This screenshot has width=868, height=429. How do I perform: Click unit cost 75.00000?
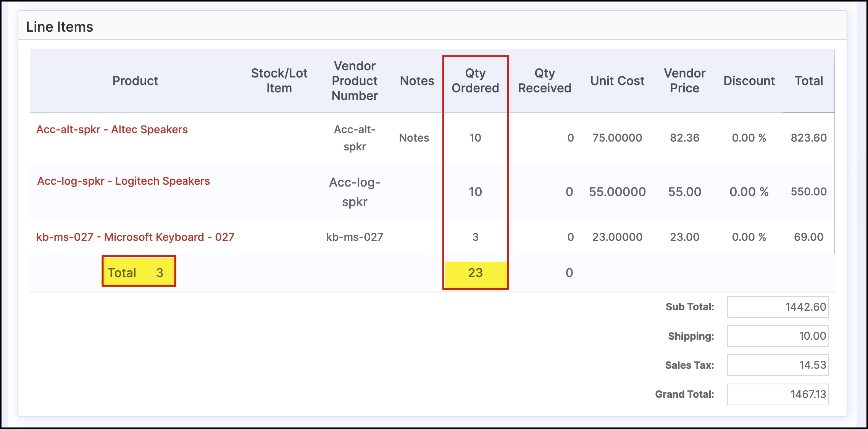(617, 138)
